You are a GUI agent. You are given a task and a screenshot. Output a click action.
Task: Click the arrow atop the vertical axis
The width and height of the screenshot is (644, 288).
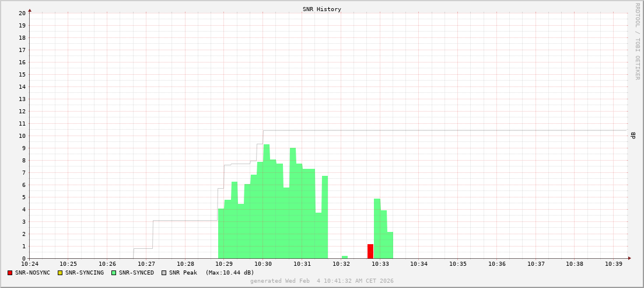(30, 10)
